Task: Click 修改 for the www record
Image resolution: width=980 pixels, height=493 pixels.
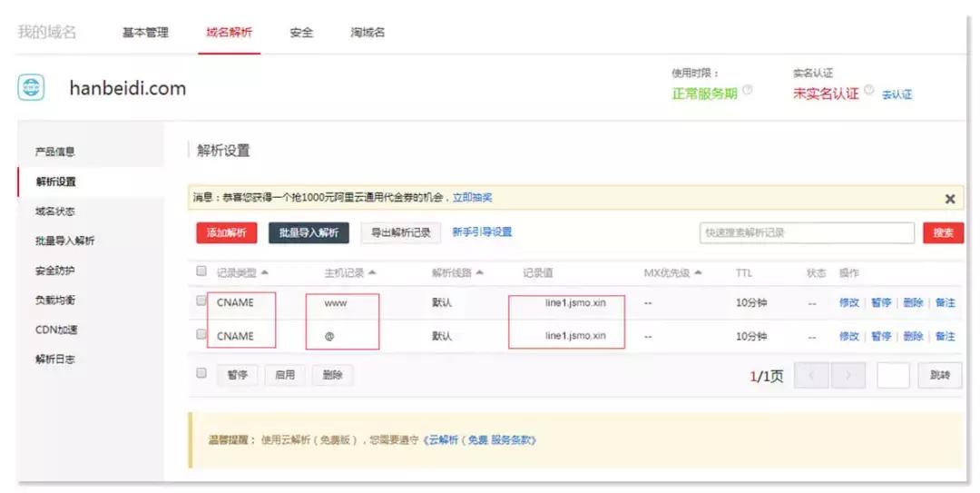Action: click(x=848, y=303)
